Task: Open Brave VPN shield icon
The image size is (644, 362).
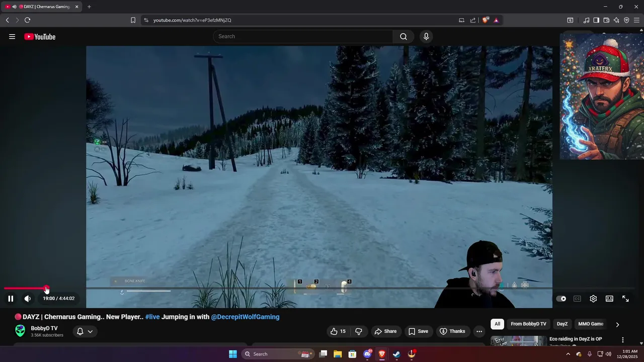Action: pyautogui.click(x=626, y=20)
